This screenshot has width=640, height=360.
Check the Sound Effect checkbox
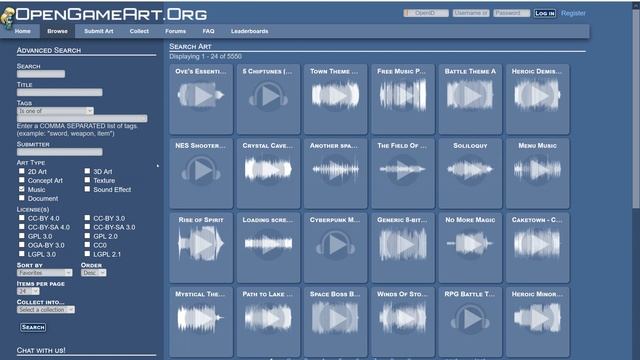coord(87,189)
